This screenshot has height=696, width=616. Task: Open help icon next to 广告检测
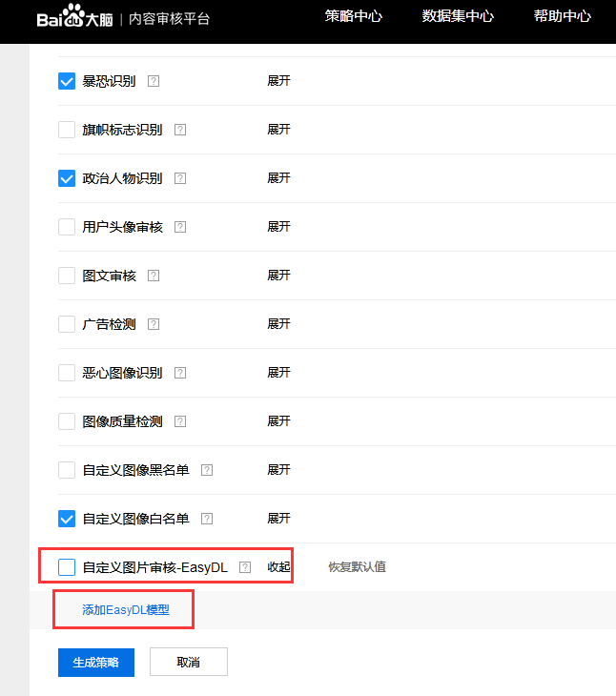(x=154, y=324)
